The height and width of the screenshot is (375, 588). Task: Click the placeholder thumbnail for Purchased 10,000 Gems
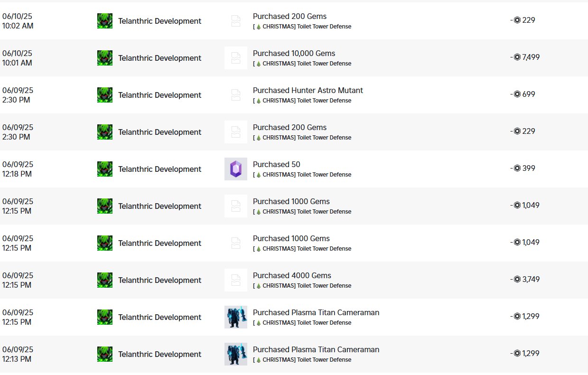(236, 58)
